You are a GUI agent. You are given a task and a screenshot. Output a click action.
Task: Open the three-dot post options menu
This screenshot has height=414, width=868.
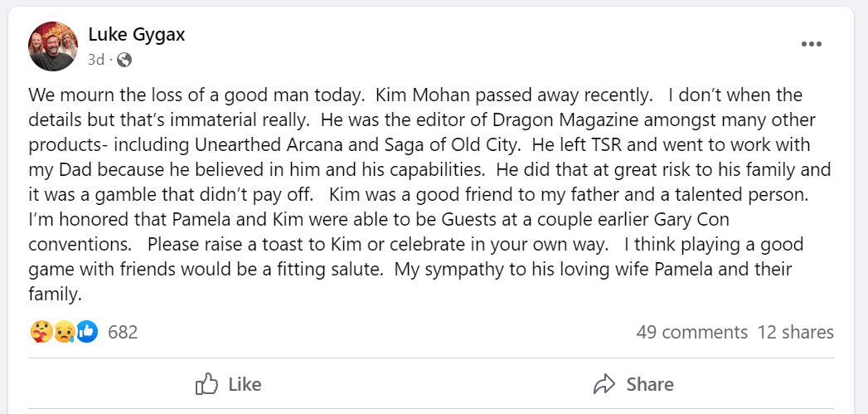click(x=811, y=45)
